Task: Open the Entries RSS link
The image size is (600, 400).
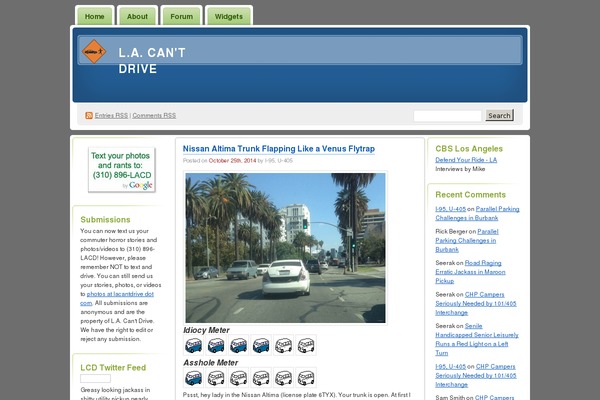Action: [x=111, y=115]
